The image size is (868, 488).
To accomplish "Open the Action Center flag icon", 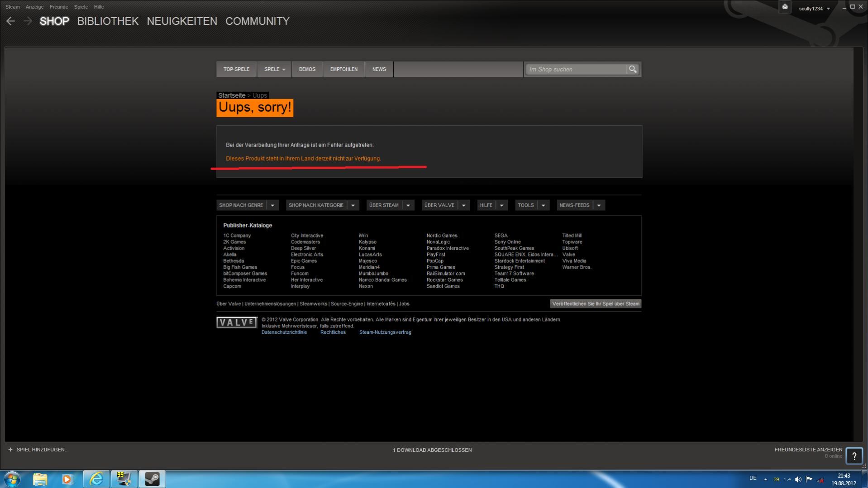I will click(x=809, y=479).
